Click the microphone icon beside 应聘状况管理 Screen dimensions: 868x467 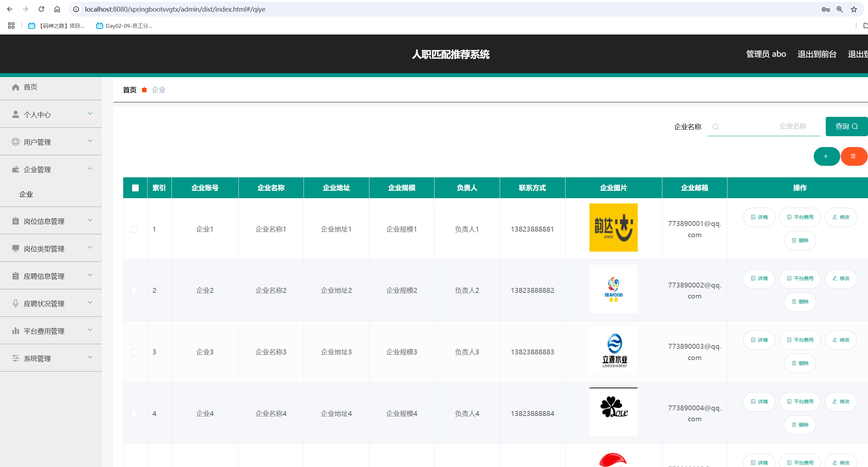click(x=15, y=303)
